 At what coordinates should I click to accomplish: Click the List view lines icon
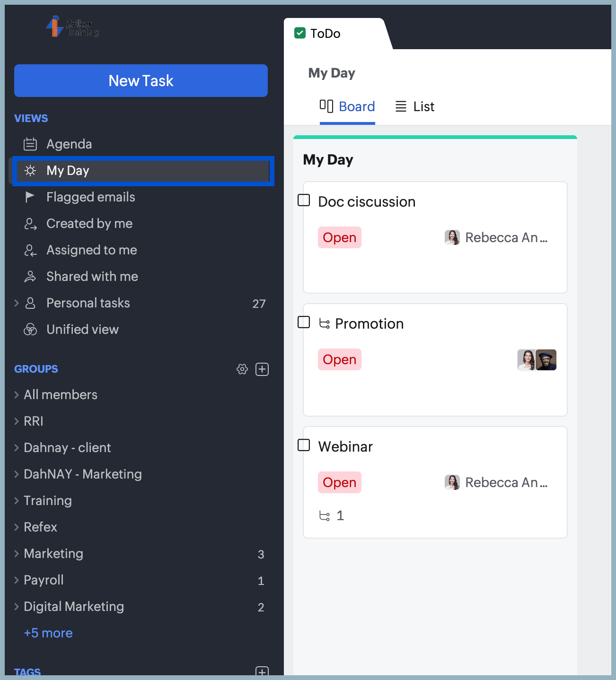[x=401, y=106]
